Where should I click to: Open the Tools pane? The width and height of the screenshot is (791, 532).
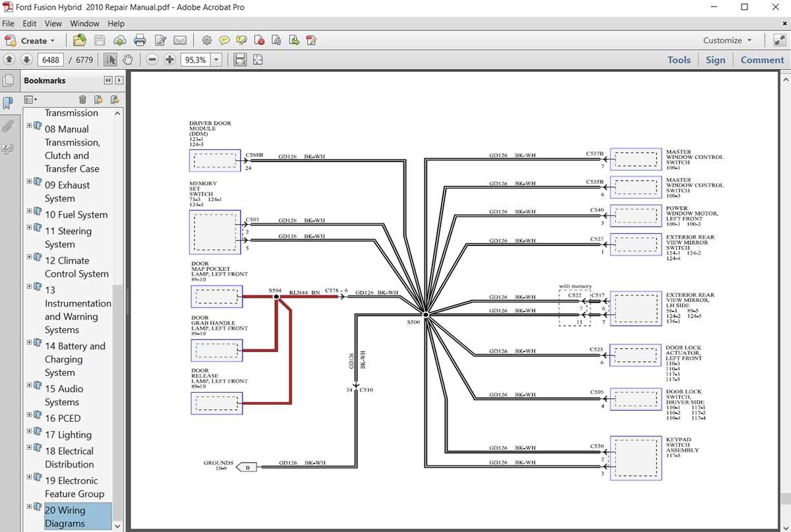(679, 59)
